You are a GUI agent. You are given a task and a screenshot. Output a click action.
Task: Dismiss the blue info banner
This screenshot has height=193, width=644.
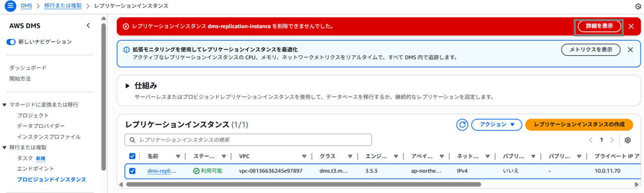coord(630,49)
